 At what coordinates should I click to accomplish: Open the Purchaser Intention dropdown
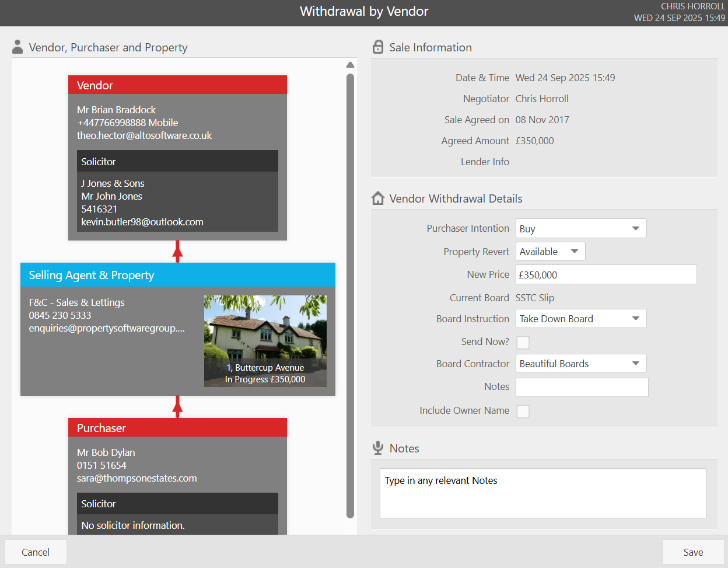point(581,228)
